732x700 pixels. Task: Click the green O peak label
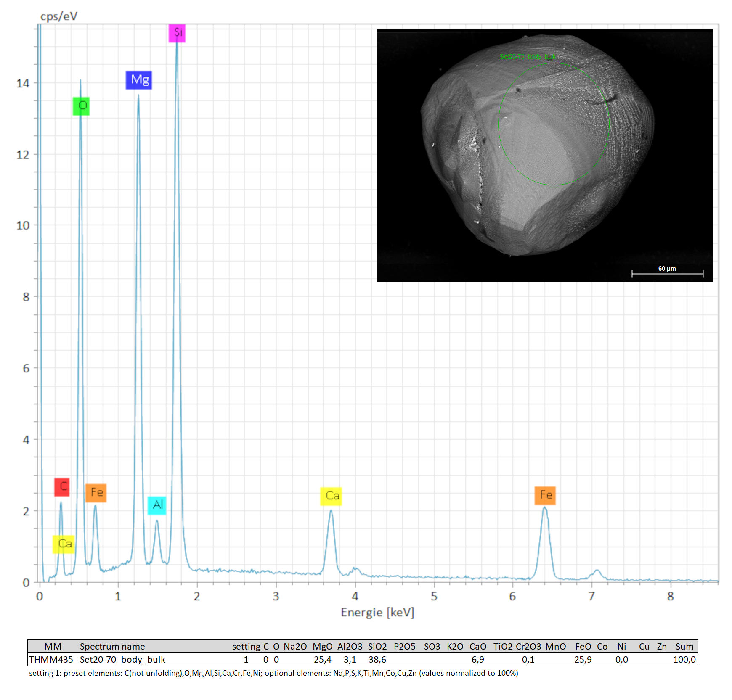81,106
